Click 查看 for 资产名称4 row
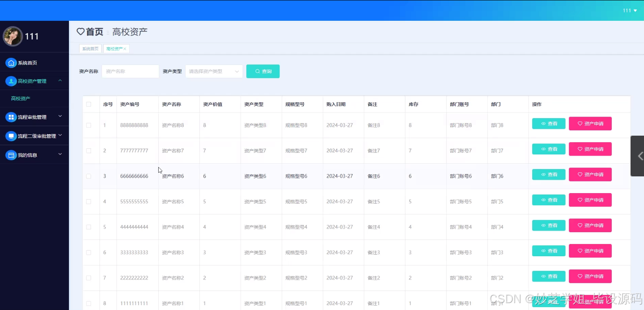 point(549,225)
